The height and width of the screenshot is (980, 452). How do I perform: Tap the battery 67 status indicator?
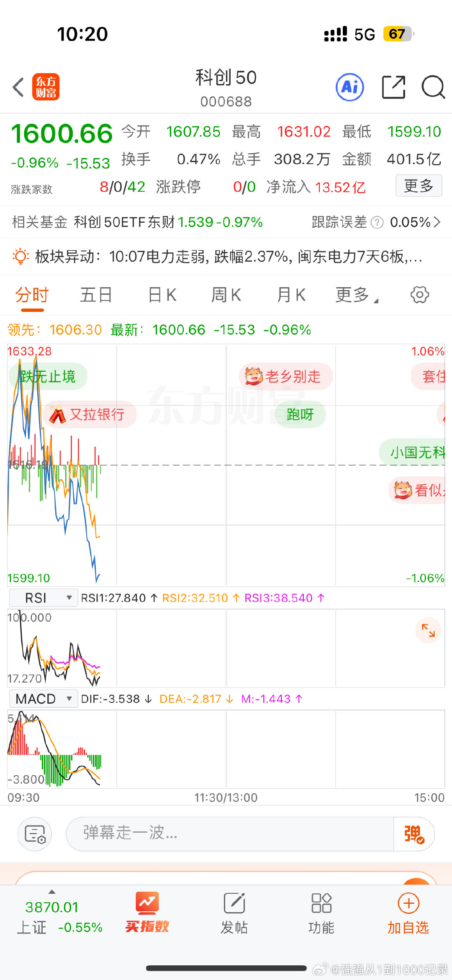tap(399, 34)
